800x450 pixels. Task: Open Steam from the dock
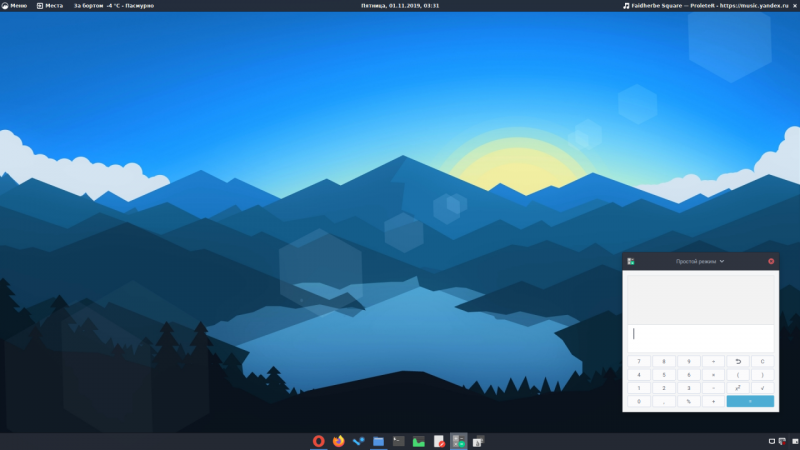click(x=359, y=441)
